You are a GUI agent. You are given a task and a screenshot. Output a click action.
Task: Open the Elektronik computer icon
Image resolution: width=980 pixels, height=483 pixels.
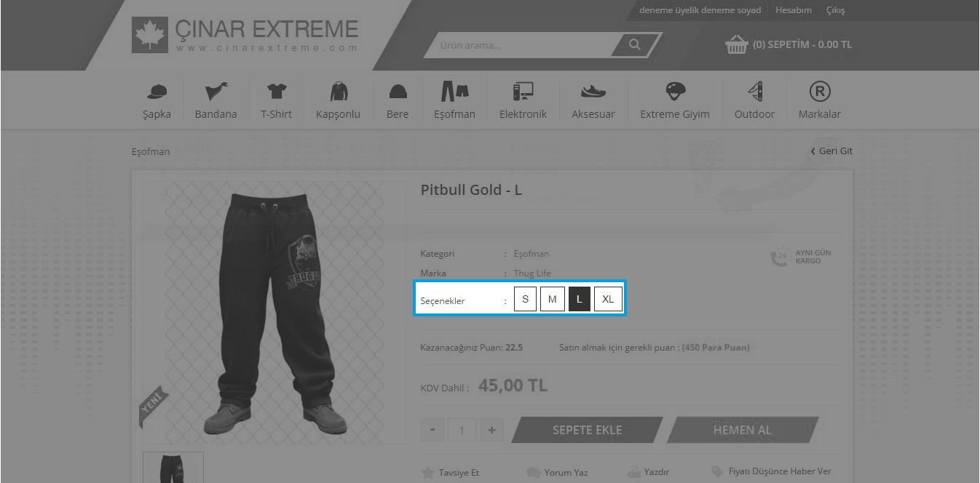[x=523, y=91]
